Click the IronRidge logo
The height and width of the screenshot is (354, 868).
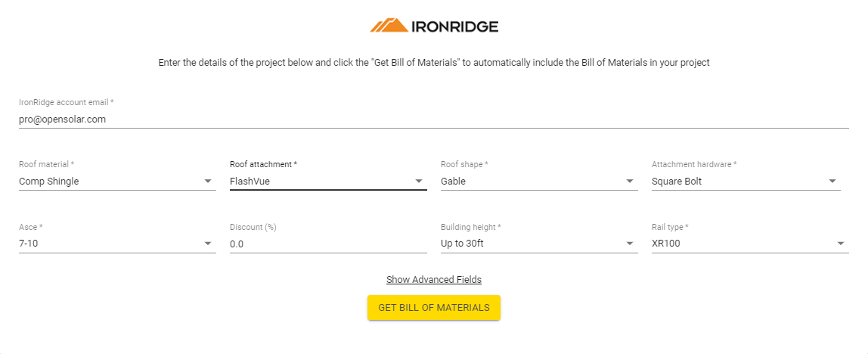434,26
